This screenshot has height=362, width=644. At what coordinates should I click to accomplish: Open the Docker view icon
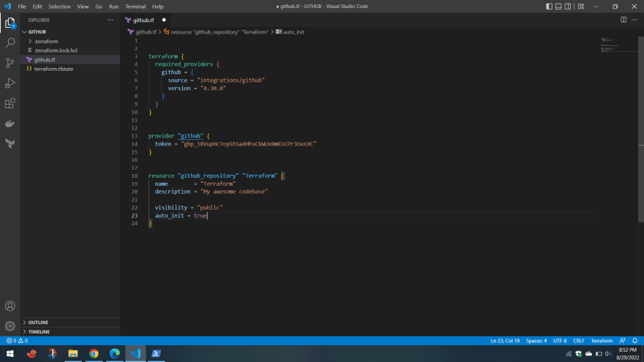(x=10, y=124)
